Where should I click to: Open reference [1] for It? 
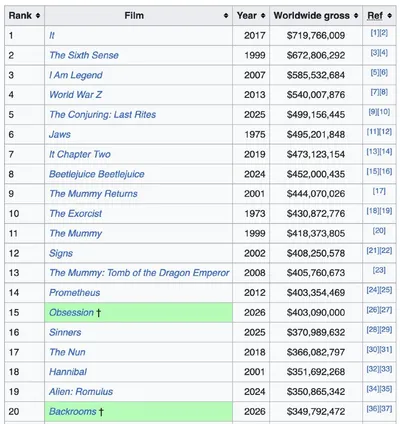375,33
